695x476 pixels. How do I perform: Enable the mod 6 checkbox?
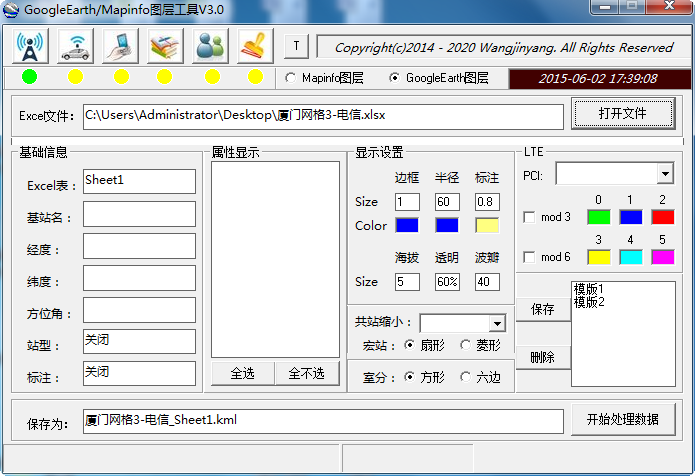point(529,257)
